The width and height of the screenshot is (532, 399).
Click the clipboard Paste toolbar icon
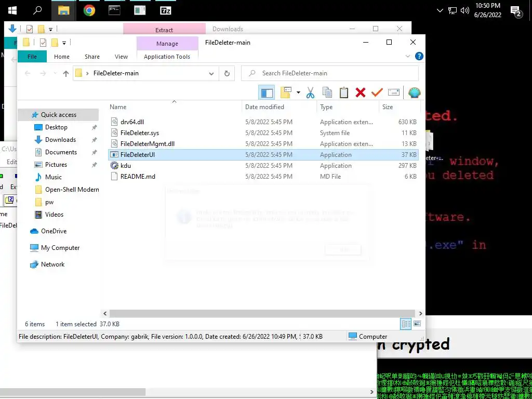344,92
